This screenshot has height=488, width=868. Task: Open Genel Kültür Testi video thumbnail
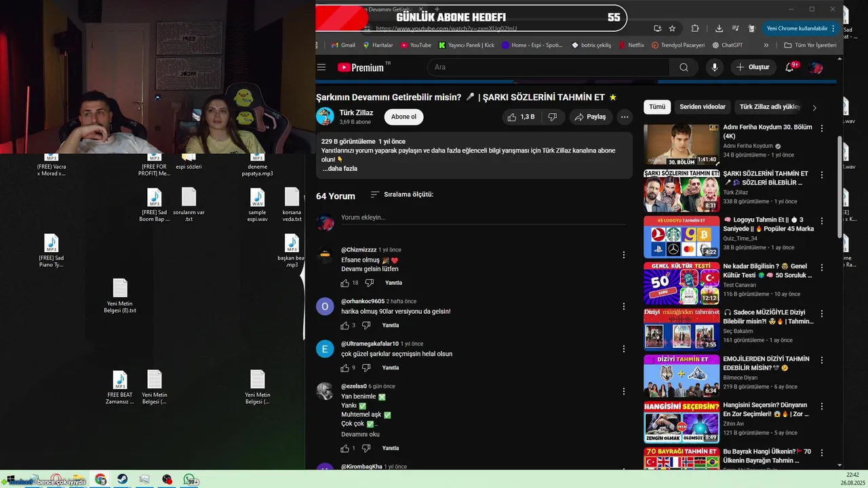(x=682, y=283)
